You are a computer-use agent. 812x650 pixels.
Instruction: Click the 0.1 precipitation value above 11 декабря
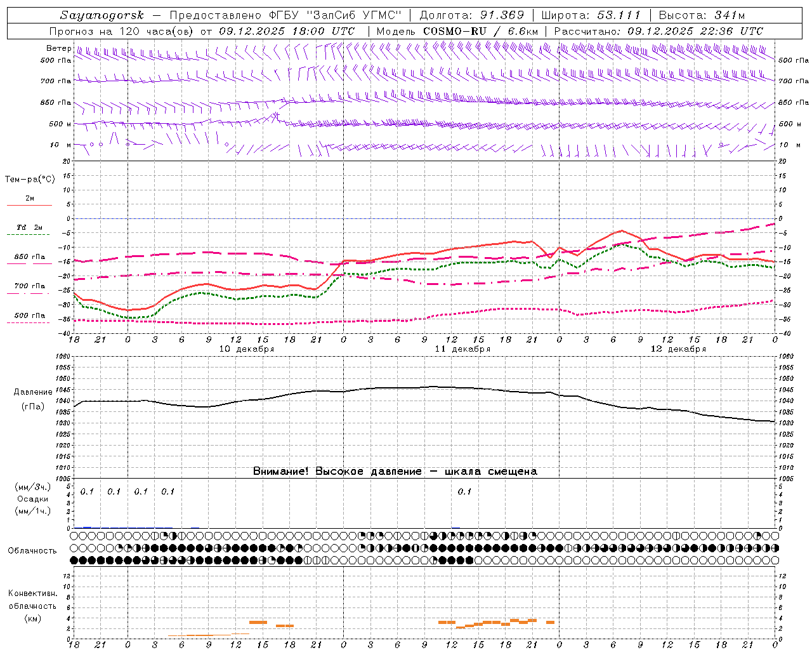tap(464, 491)
